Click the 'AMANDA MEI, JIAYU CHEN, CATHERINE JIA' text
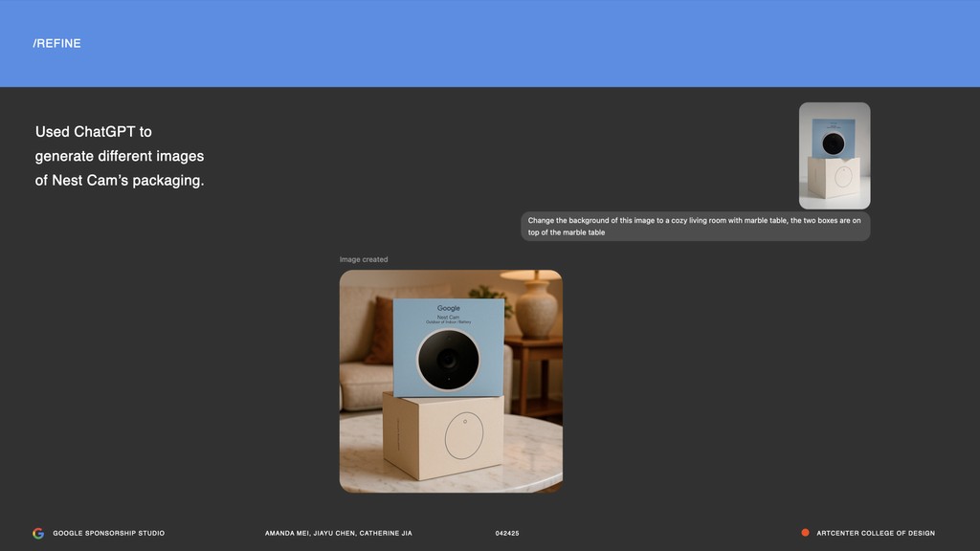Image resolution: width=980 pixels, height=551 pixels. tap(338, 533)
